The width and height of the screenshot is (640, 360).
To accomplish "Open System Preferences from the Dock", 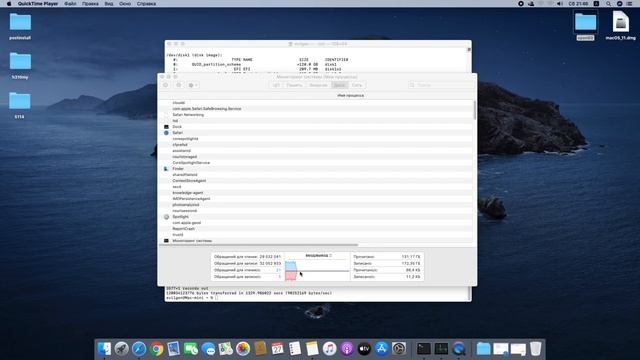I will (x=399, y=349).
